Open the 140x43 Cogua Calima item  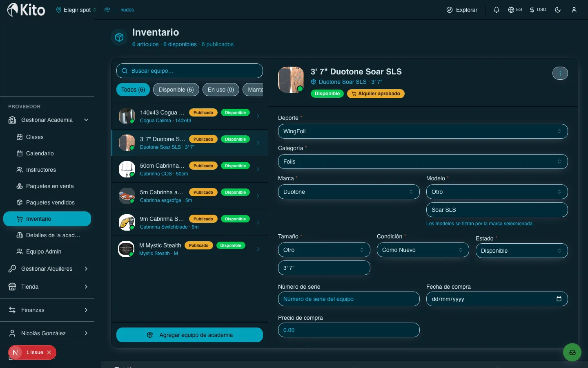click(189, 116)
